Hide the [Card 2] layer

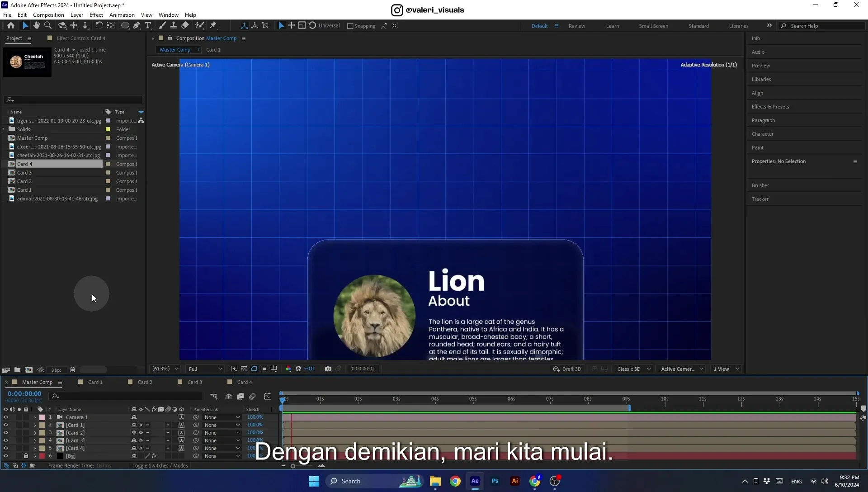(5, 433)
